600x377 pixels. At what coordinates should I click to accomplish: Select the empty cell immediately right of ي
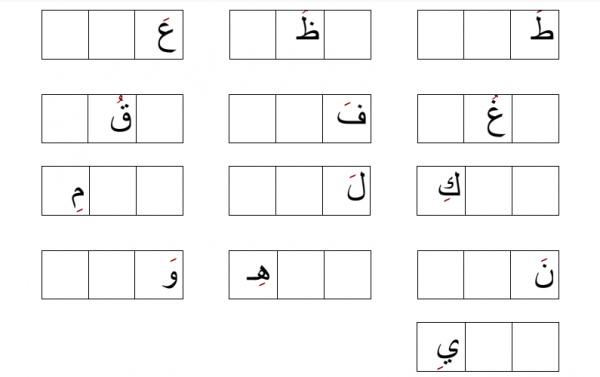pyautogui.click(x=489, y=347)
